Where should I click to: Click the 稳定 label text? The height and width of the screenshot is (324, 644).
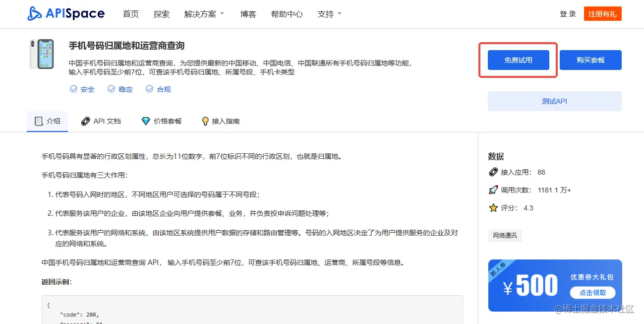125,89
